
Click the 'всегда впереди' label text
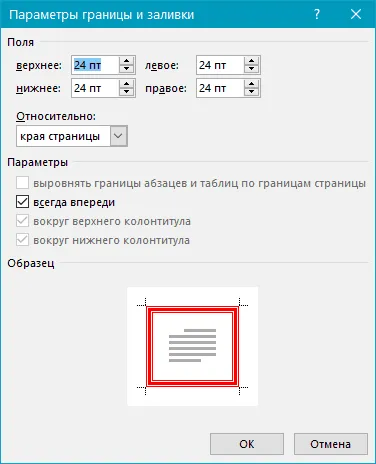coord(74,202)
